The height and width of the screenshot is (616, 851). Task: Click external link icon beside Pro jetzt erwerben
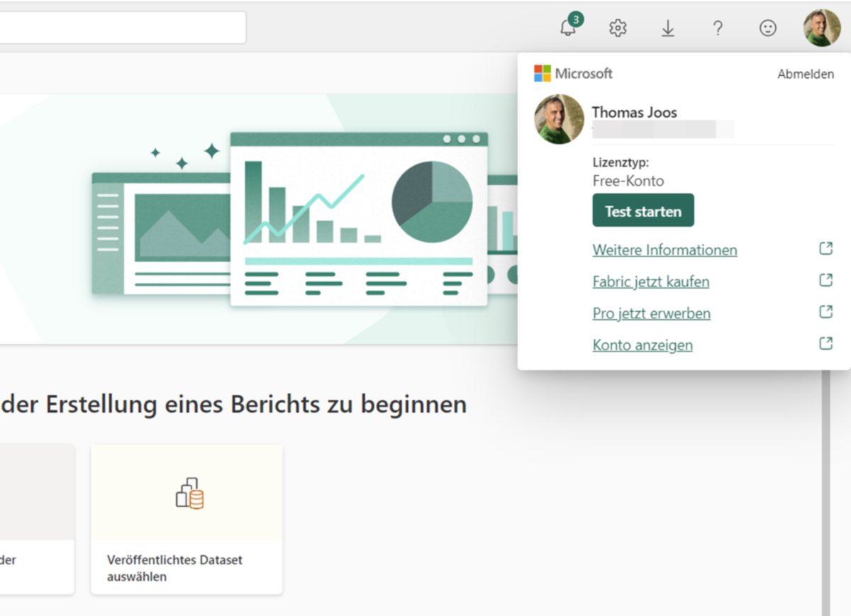[825, 312]
